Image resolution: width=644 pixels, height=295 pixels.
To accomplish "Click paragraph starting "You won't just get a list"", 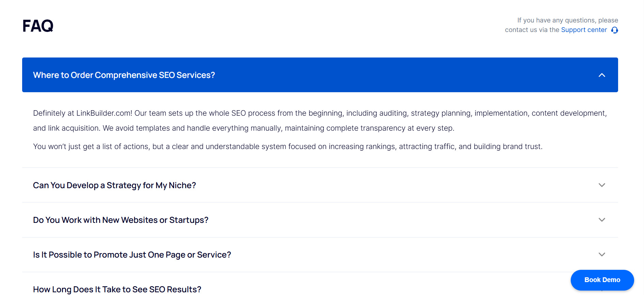I will pos(288,146).
